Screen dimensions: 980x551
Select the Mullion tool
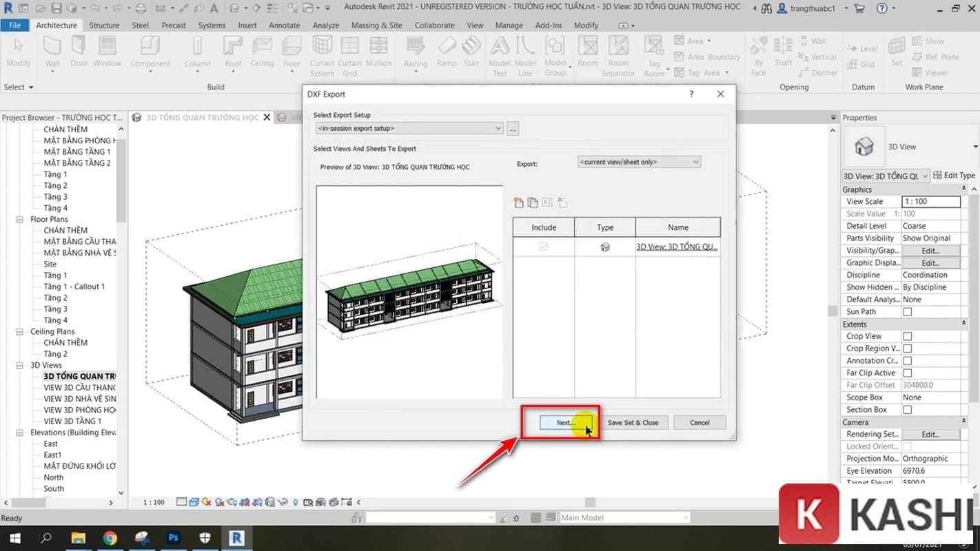click(378, 52)
